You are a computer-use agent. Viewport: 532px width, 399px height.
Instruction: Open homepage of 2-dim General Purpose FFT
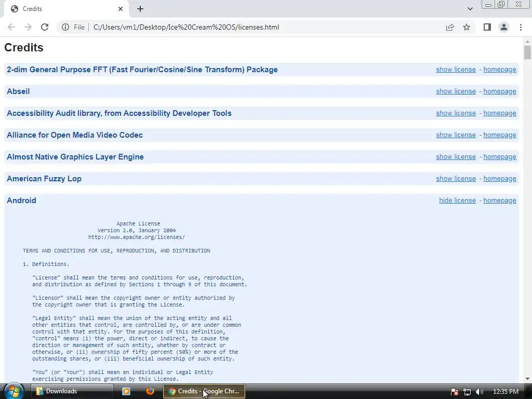[500, 70]
